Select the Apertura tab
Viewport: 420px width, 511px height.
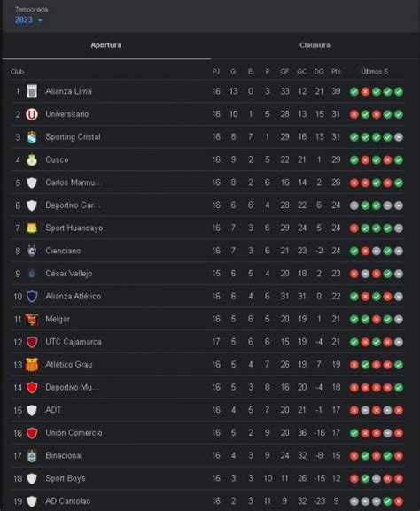click(106, 45)
